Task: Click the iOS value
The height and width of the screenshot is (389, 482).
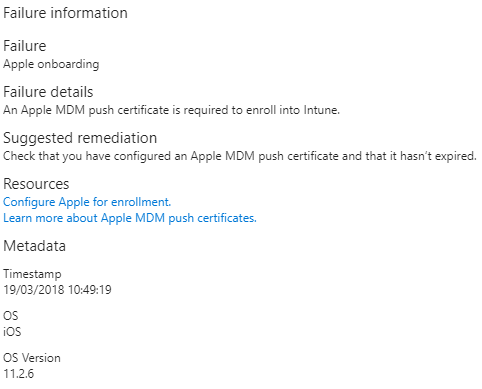Action: (12, 332)
